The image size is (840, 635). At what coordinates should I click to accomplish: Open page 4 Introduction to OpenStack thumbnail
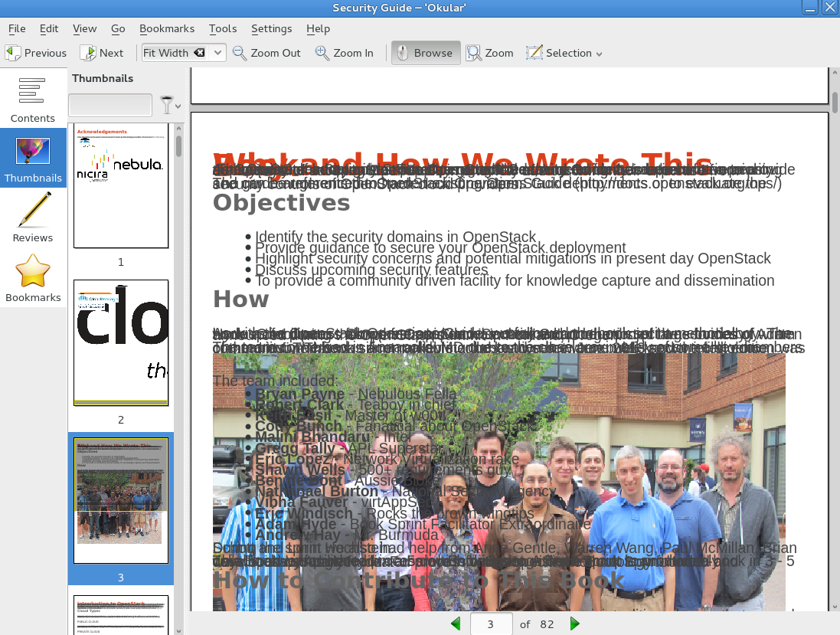[121, 614]
